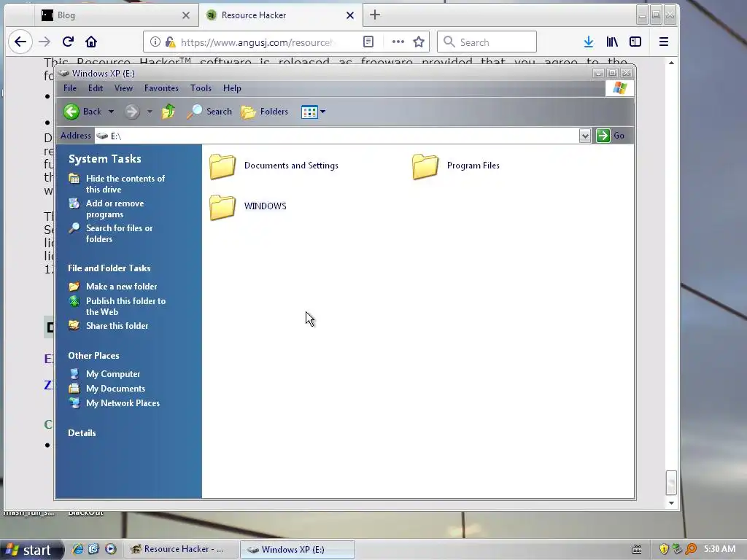
Task: Click the Explorer Forward arrow button
Action: point(132,112)
